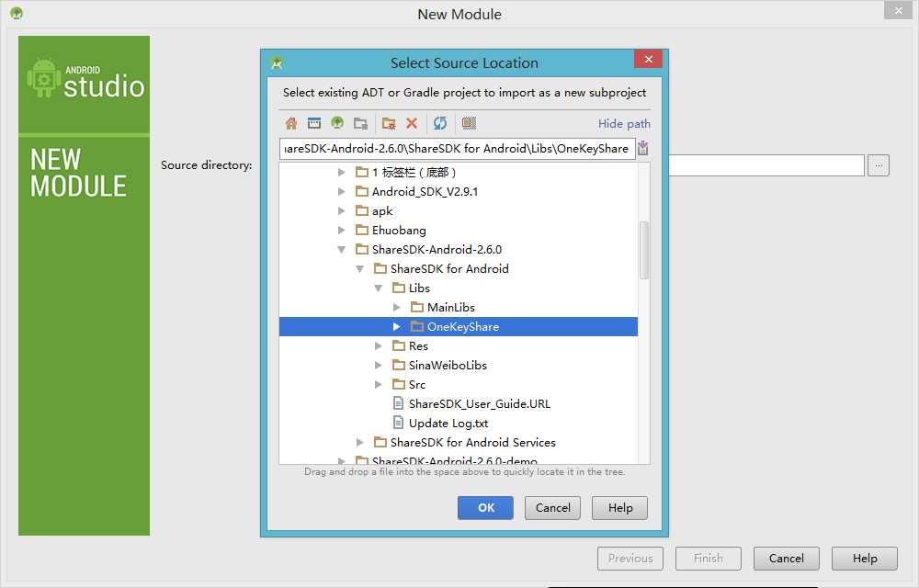Image resolution: width=919 pixels, height=588 pixels.
Task: Select the Res folder row
Action: coord(459,346)
